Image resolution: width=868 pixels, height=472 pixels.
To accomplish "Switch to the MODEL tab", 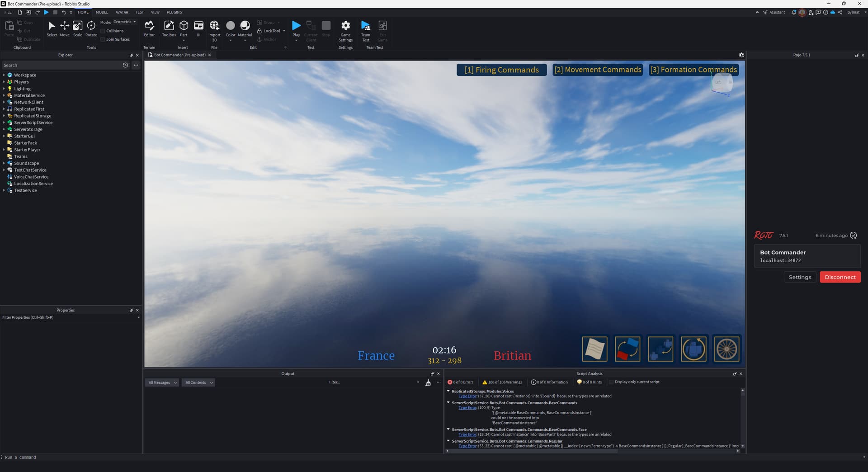I will [102, 12].
